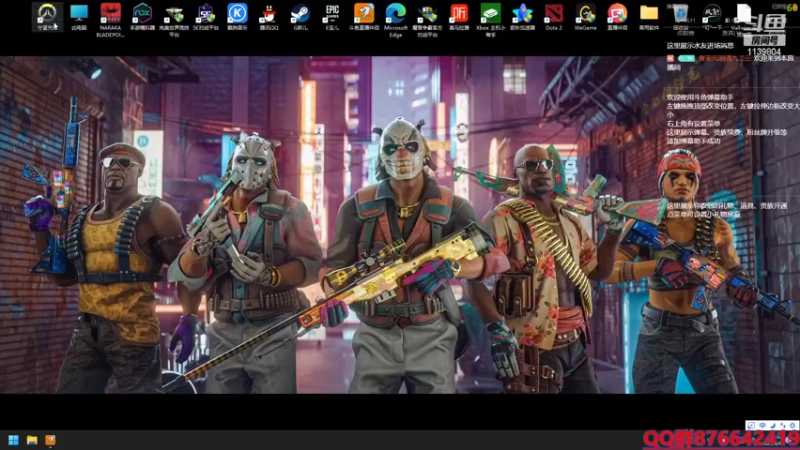Open the Recycle Bin icon
This screenshot has height=450, width=800.
[x=681, y=16]
